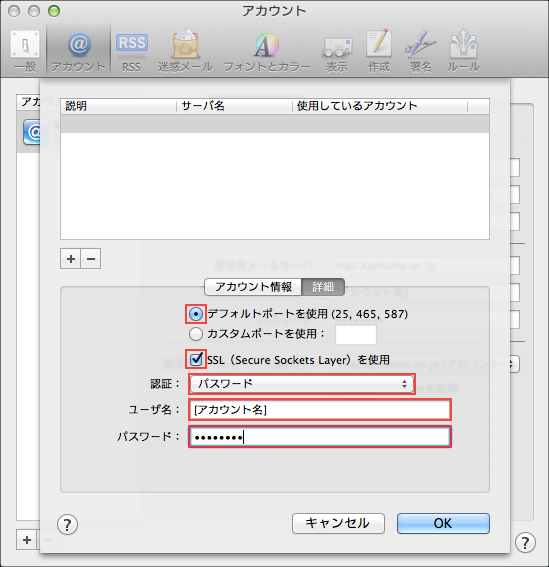This screenshot has height=567, width=549.
Task: Open the フォントとカラー pane
Action: 267,51
